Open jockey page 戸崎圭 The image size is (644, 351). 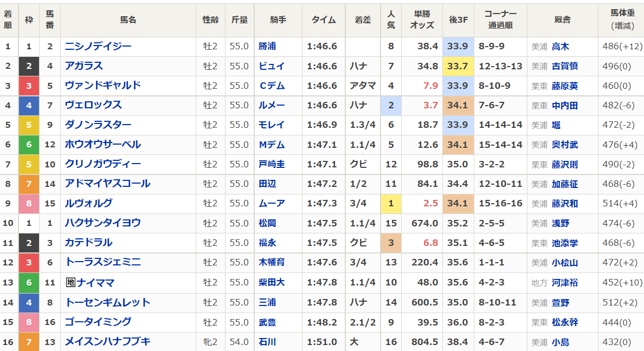[x=272, y=164]
